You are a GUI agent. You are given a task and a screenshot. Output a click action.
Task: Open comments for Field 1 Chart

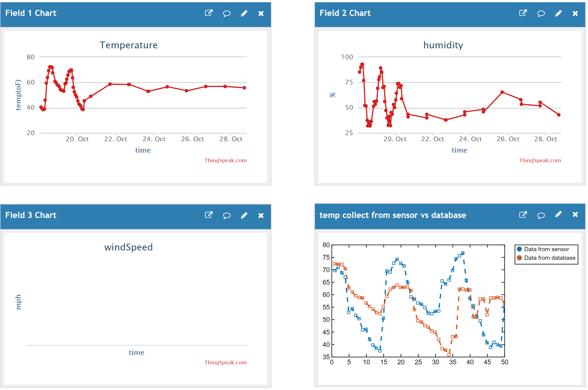coord(227,13)
